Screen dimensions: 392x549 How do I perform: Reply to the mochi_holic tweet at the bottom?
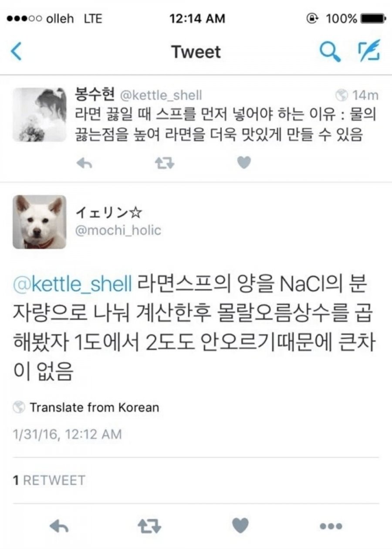(x=59, y=526)
